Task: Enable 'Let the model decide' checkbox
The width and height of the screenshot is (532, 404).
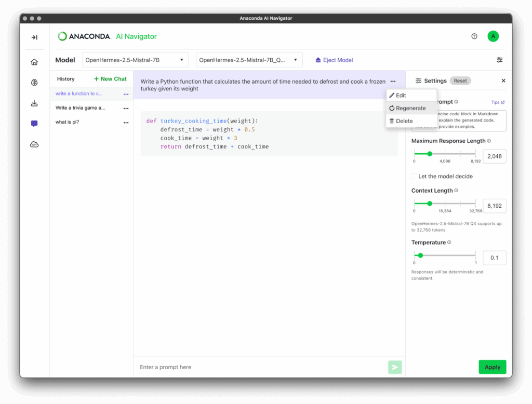Action: click(x=414, y=177)
